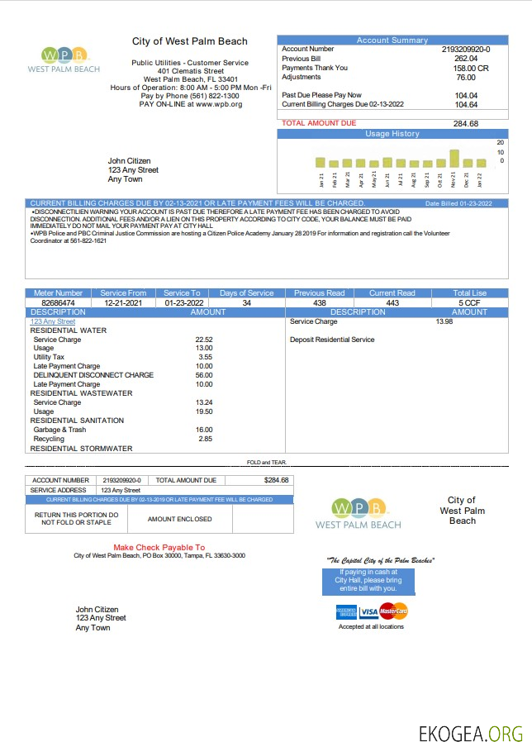Image resolution: width=532 pixels, height=756 pixels.
Task: Click the wastewater usage amount 19.50
Action: click(204, 411)
